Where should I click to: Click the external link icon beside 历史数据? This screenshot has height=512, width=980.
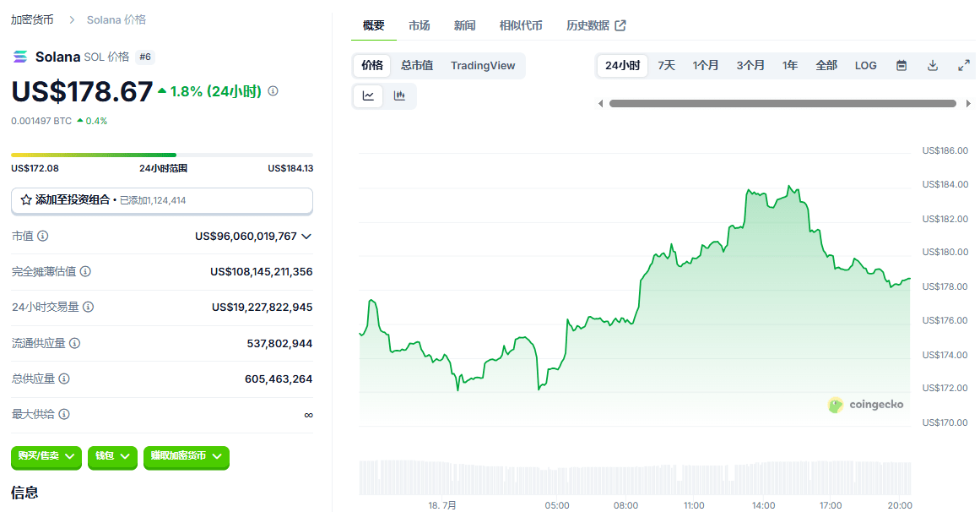pyautogui.click(x=620, y=25)
